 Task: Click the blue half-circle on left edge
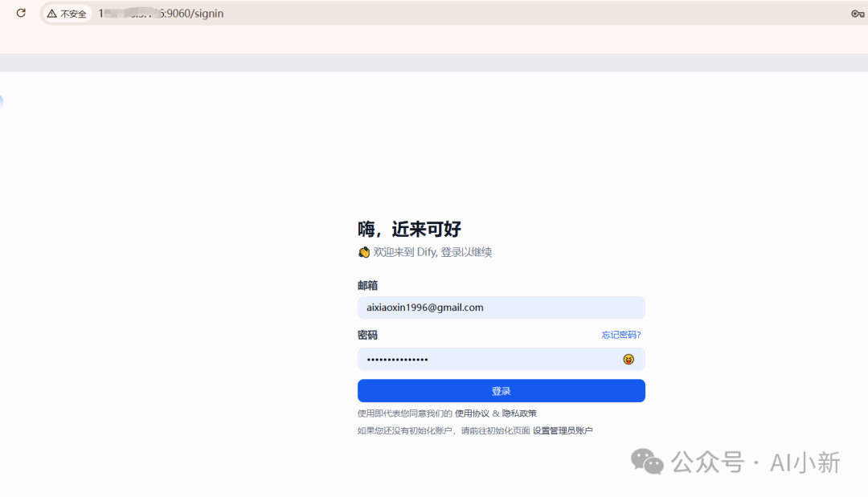tap(2, 101)
